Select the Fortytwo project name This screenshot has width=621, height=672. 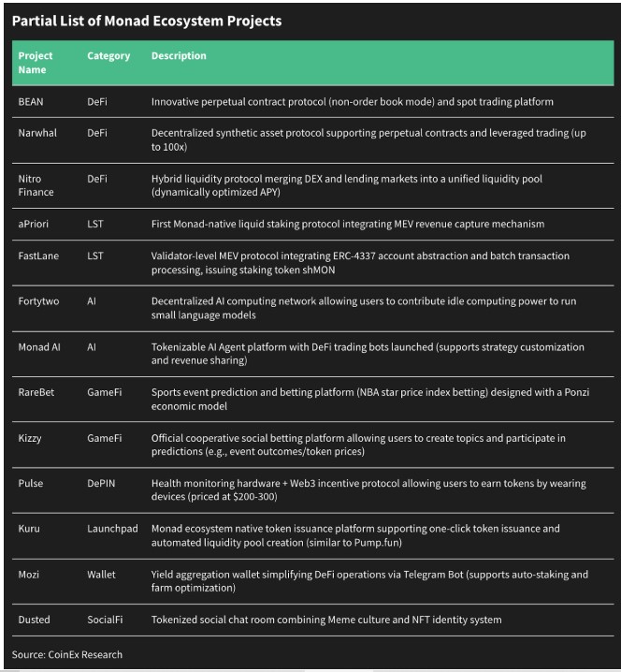(x=38, y=301)
